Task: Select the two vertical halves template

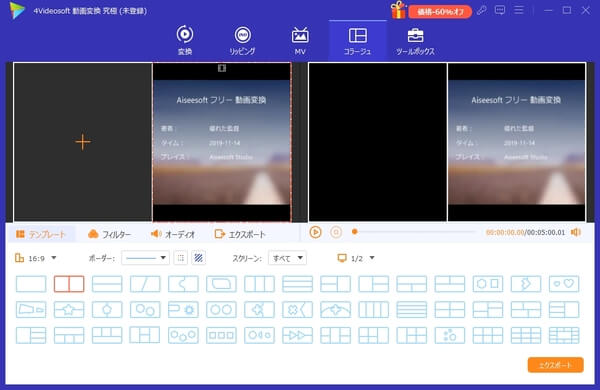Action: tap(69, 284)
